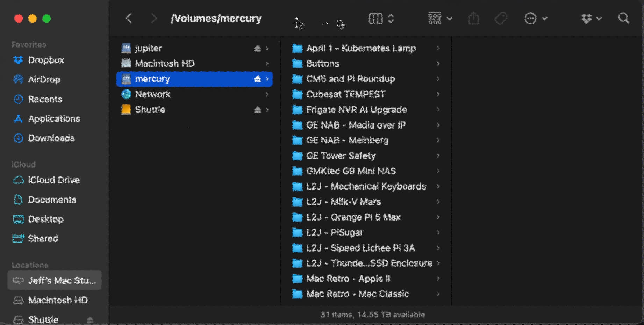The height and width of the screenshot is (325, 644).
Task: Select Macintosh HD in the column list
Action: 194,64
